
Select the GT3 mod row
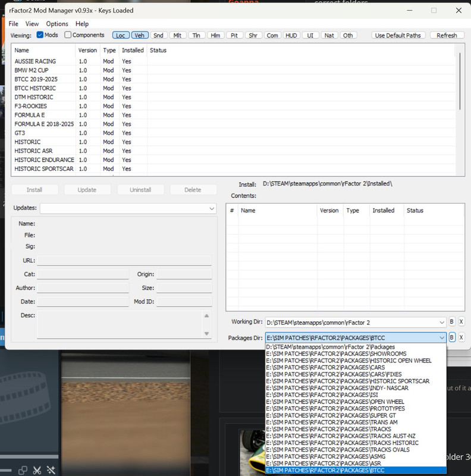click(233, 133)
